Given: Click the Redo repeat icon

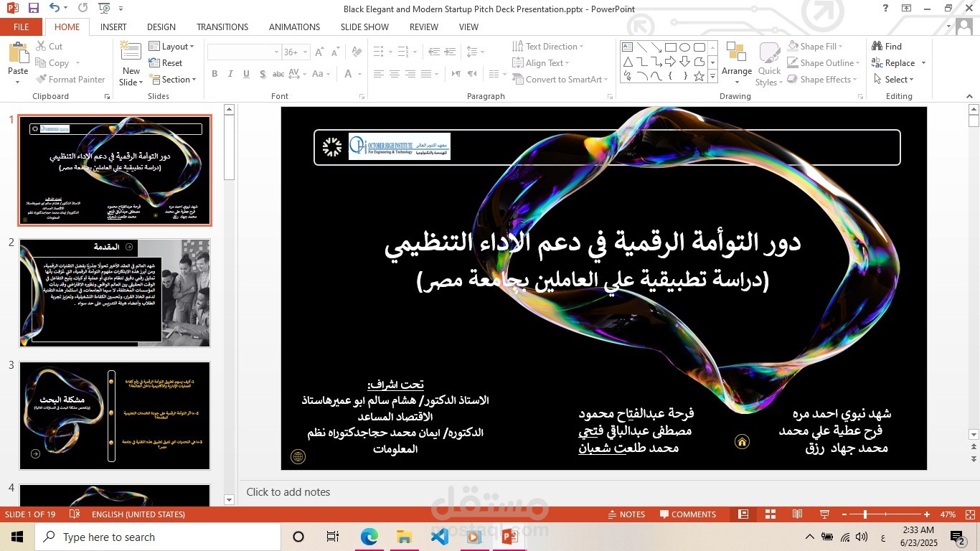Looking at the screenshot, I should coord(83,9).
